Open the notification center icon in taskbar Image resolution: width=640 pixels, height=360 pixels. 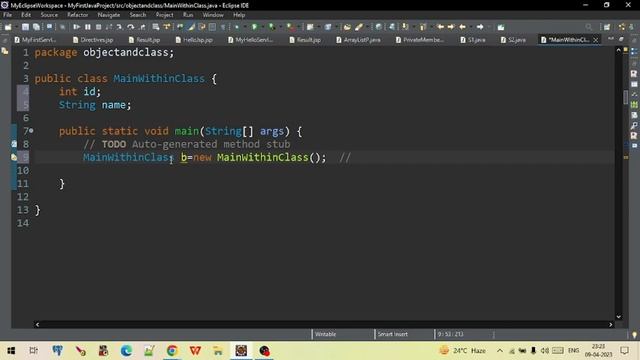click(x=624, y=351)
